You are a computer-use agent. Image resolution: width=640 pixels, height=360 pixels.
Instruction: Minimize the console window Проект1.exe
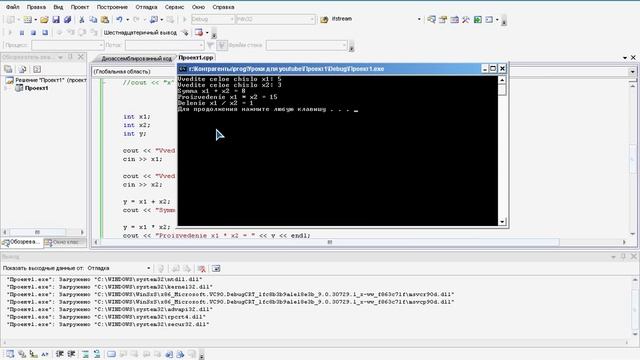(484, 69)
